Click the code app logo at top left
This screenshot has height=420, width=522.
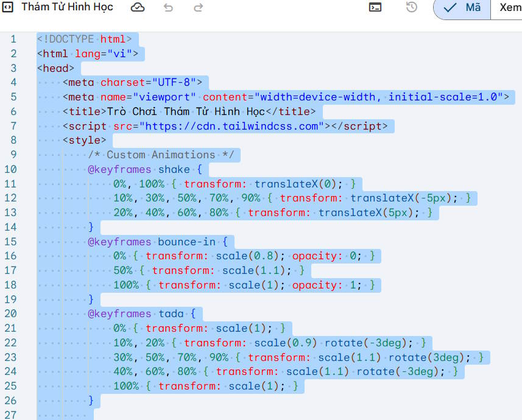8,7
